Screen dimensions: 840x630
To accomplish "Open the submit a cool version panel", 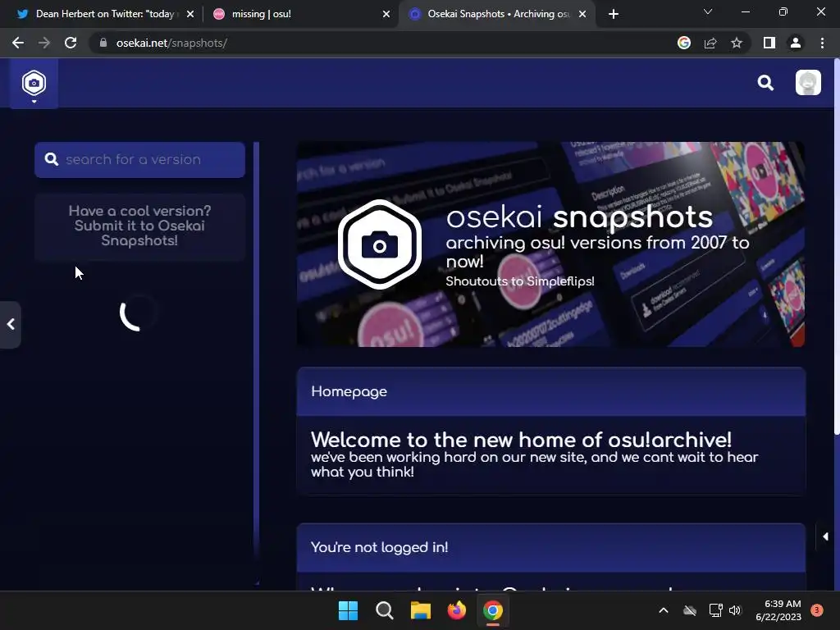I will 139,226.
